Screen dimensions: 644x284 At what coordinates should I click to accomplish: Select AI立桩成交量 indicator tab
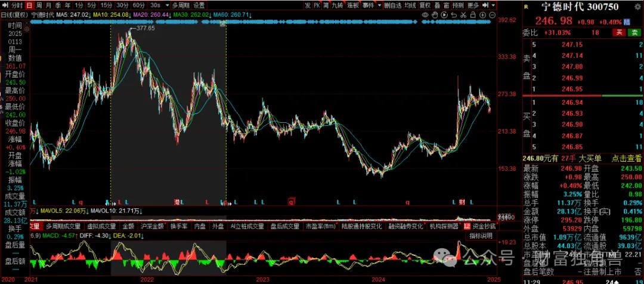[x=247, y=227]
